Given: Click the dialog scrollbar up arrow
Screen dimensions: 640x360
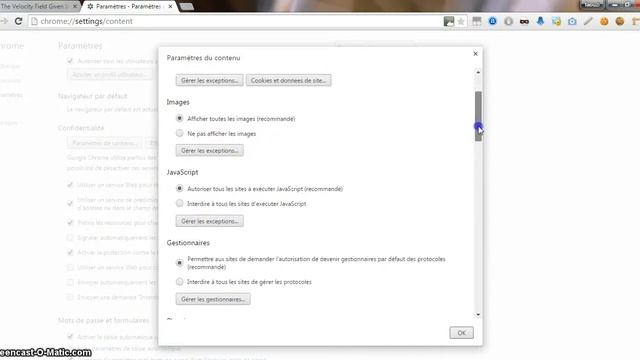Looking at the screenshot, I should point(478,72).
